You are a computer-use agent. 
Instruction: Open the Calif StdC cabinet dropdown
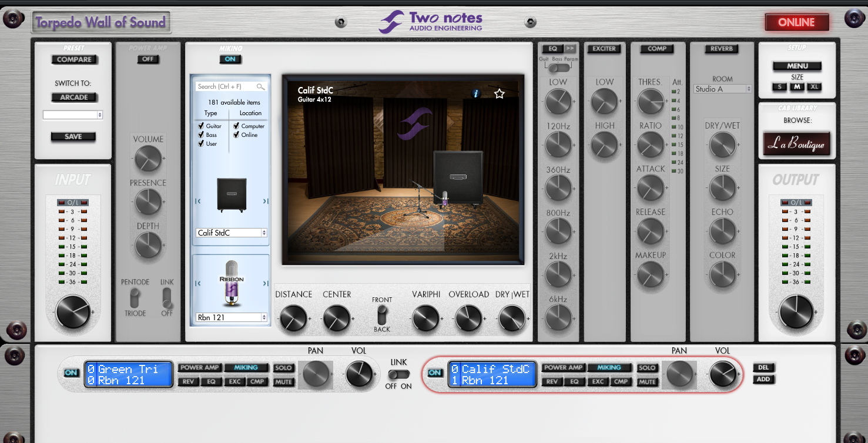(x=231, y=233)
